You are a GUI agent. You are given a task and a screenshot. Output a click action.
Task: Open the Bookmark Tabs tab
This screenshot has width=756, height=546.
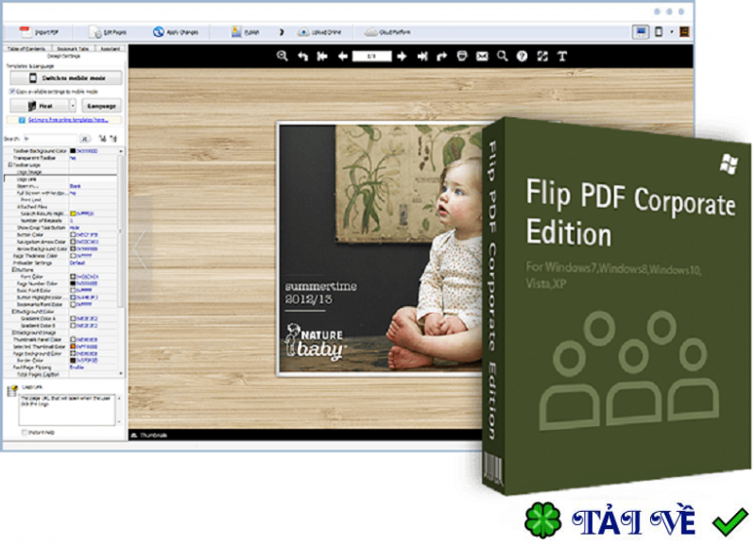73,48
